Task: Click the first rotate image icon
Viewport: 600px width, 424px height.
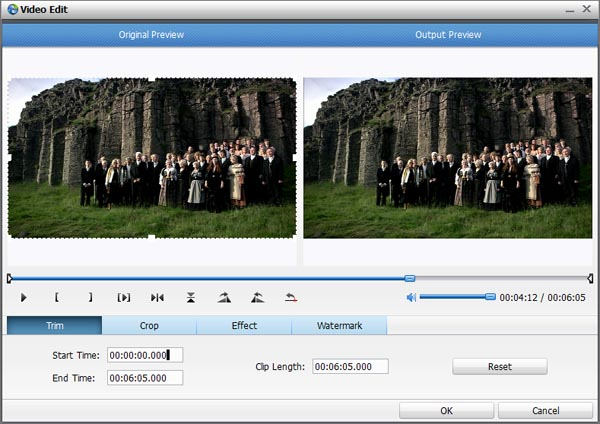Action: point(224,297)
